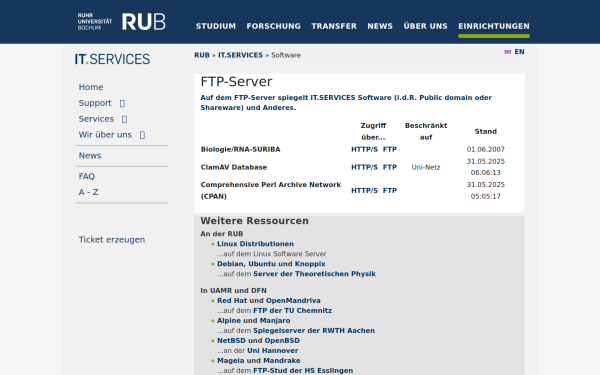Click ClamAV timestamp 31.05.2025 06:06:13

pos(486,167)
